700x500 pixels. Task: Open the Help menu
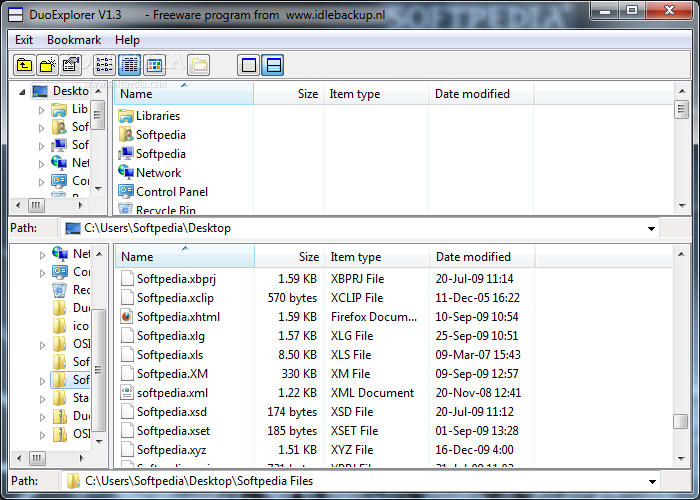click(127, 40)
